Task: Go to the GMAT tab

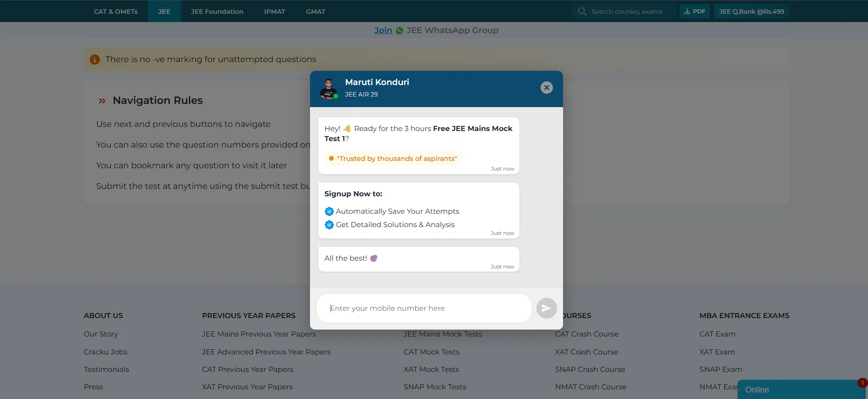Action: pos(316,11)
